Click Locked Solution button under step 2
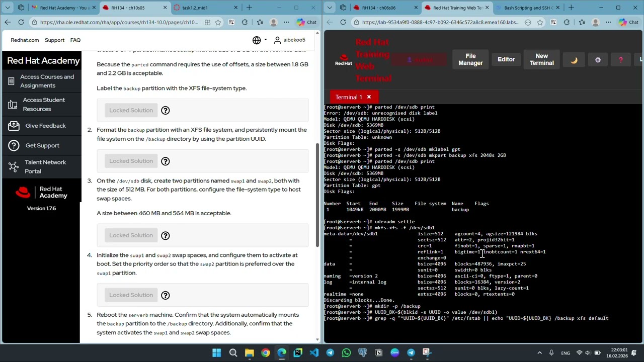Screen dimensions: 644x362 [x=131, y=161]
